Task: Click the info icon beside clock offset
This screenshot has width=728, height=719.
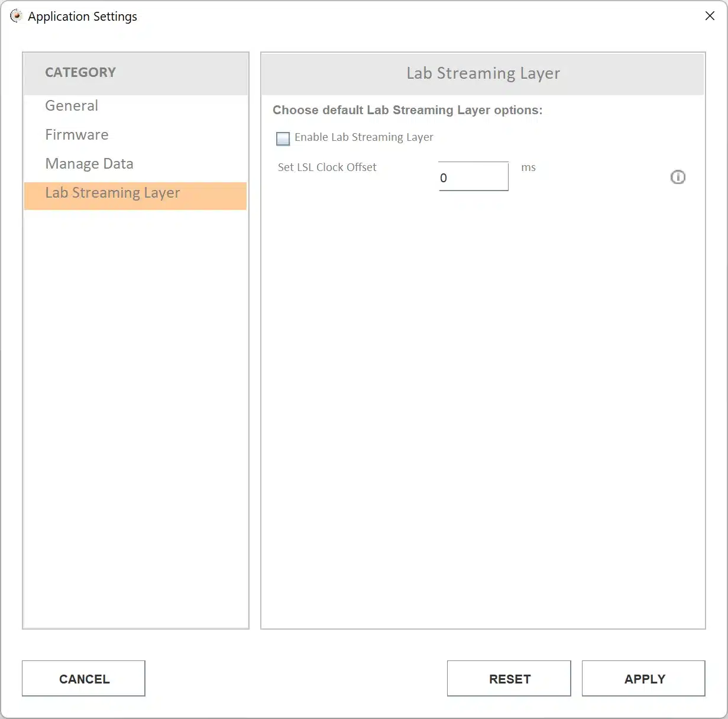Action: click(678, 177)
